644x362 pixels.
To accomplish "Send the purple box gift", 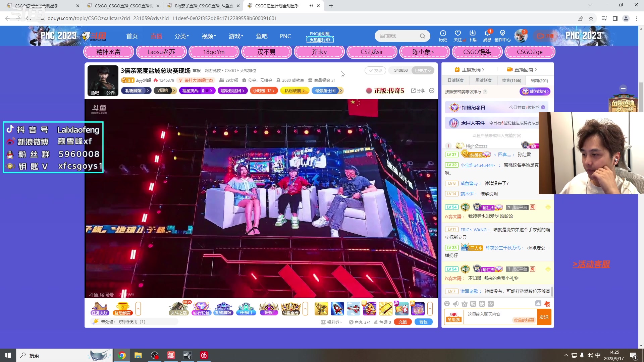I will [418, 309].
